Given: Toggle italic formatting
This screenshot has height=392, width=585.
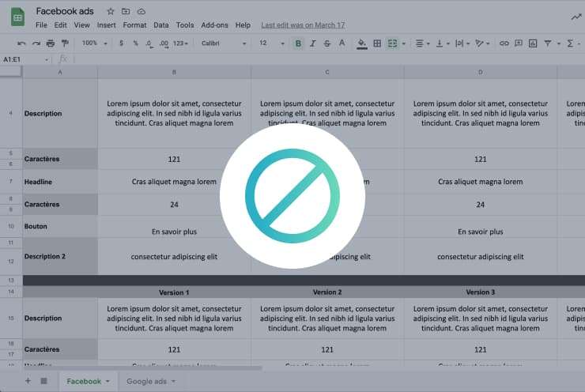Looking at the screenshot, I should click(312, 43).
